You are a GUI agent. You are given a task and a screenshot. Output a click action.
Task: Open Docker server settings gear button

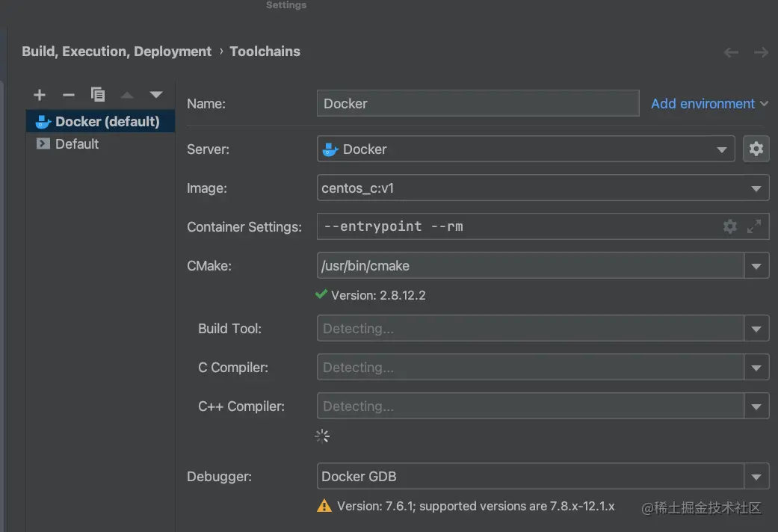pos(756,149)
